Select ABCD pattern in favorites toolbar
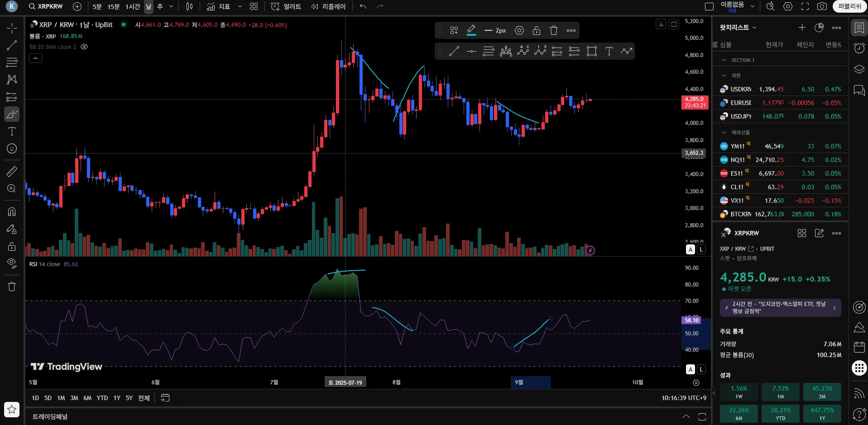Screen dimensions: 868x425 (x=523, y=51)
